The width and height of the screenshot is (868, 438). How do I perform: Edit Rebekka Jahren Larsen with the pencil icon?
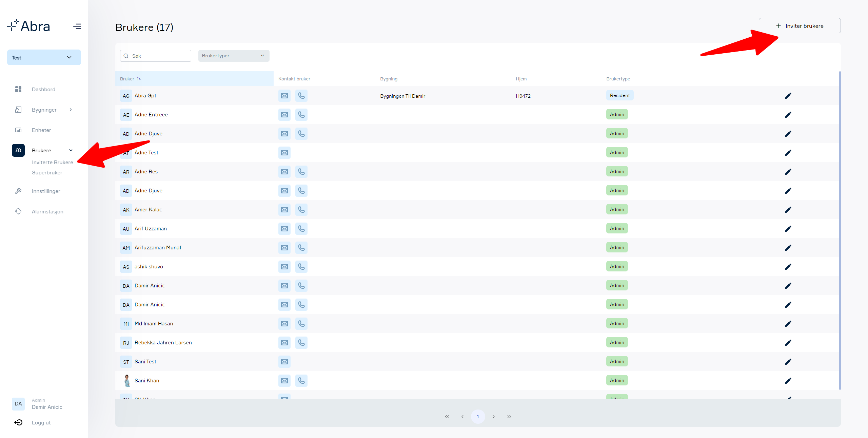788,343
